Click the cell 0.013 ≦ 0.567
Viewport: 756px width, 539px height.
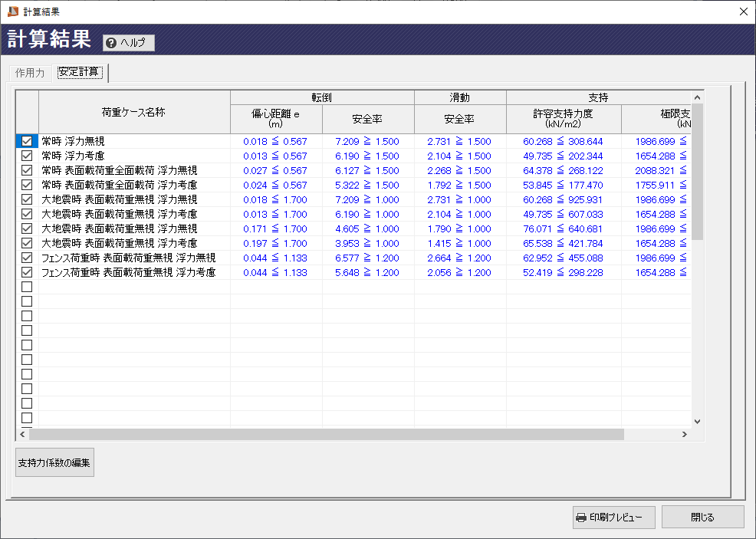[x=275, y=156]
